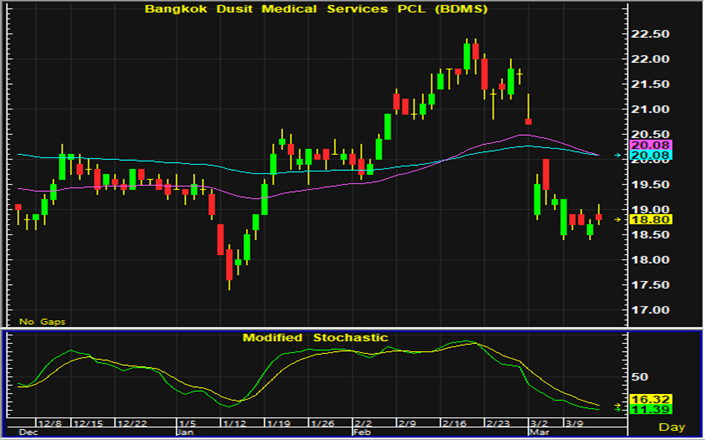Click the 1/12 date on the time axis
The height and width of the screenshot is (440, 705).
coord(234,424)
